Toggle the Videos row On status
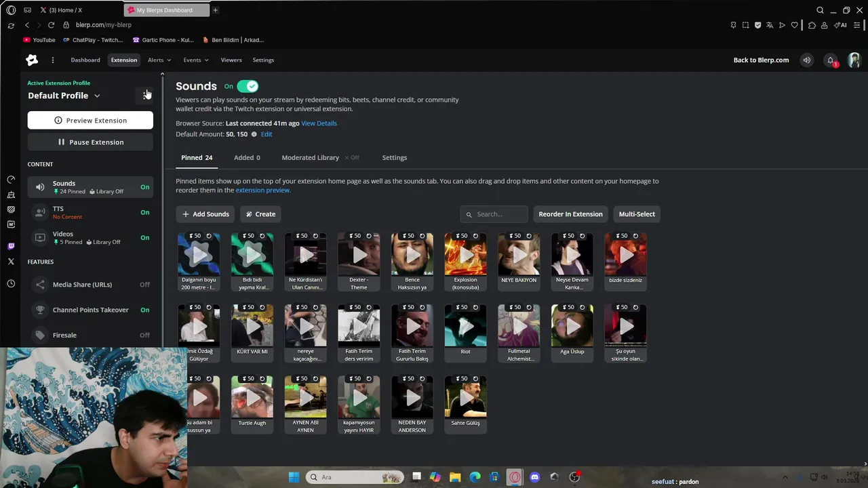 pos(145,237)
